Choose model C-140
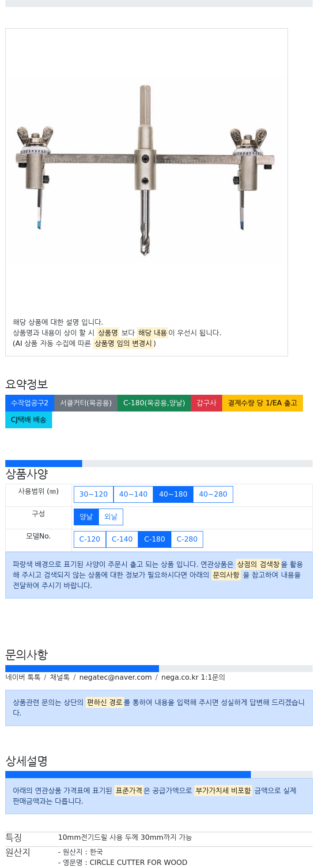The image size is (318, 868). point(122,539)
